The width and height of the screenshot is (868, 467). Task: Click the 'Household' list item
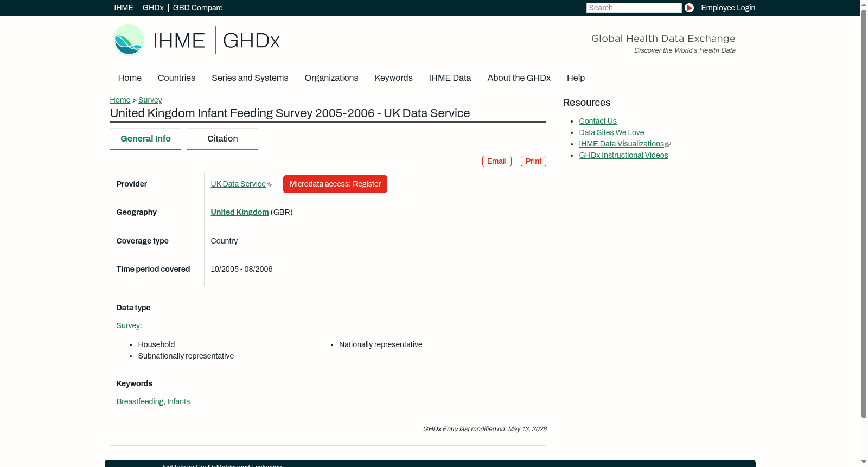(x=156, y=344)
